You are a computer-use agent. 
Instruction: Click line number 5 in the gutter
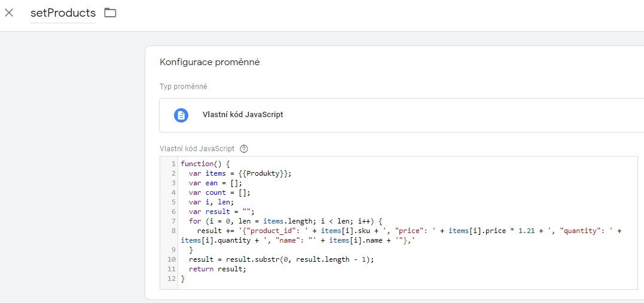[x=173, y=201]
